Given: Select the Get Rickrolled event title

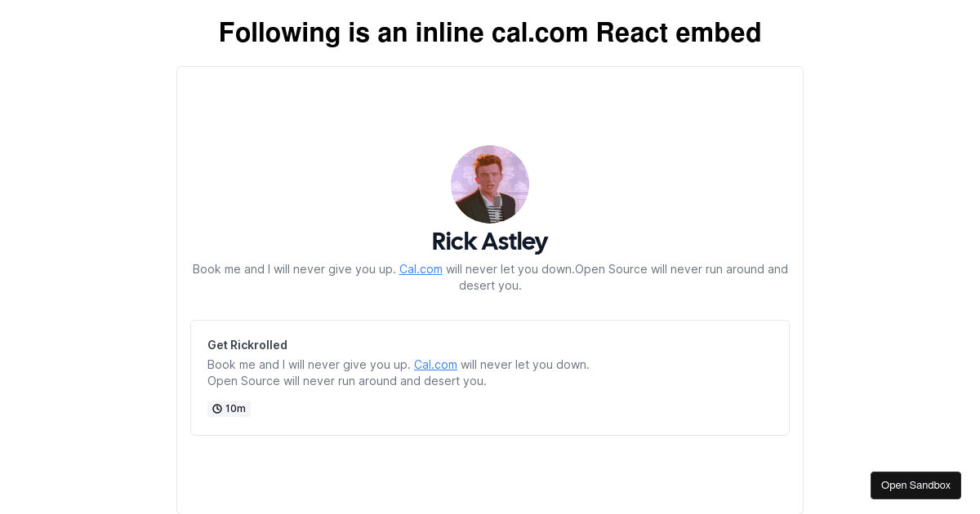Looking at the screenshot, I should (x=247, y=344).
